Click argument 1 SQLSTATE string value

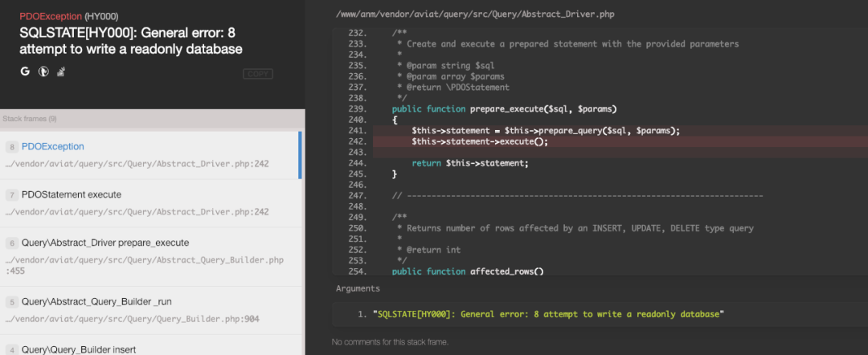[549, 314]
